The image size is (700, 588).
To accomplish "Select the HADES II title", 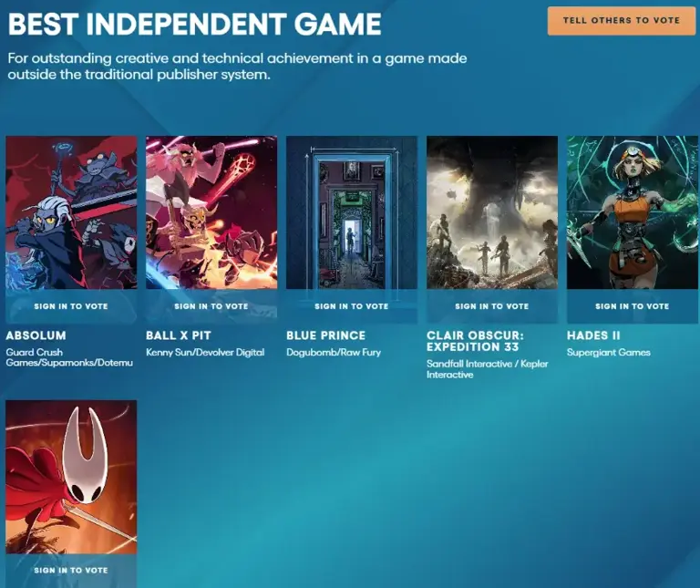I will [x=593, y=335].
